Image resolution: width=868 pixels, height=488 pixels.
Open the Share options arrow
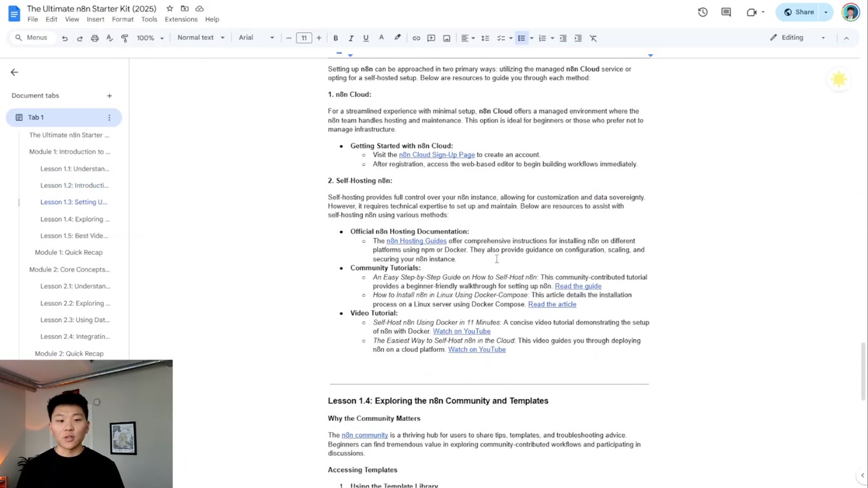tap(826, 12)
